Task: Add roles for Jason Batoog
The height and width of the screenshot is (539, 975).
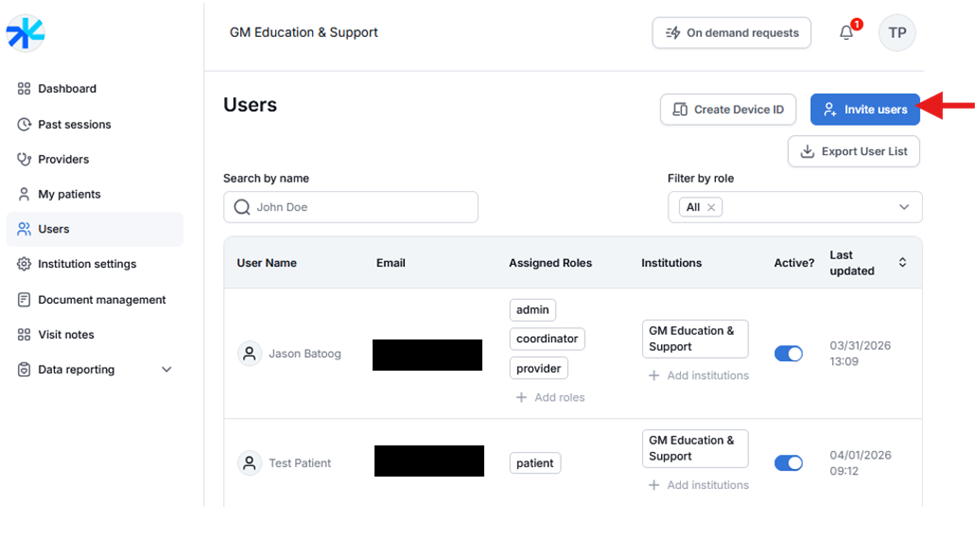Action: [x=551, y=397]
